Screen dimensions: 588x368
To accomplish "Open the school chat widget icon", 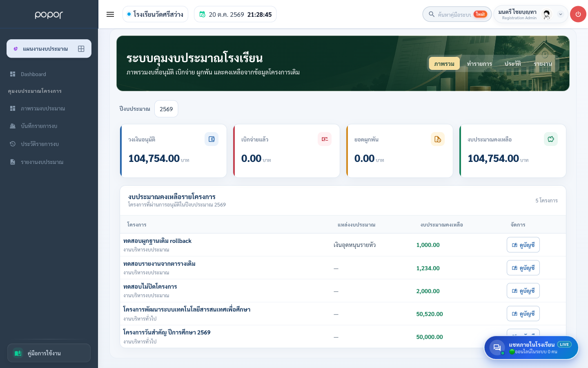I will tap(497, 348).
